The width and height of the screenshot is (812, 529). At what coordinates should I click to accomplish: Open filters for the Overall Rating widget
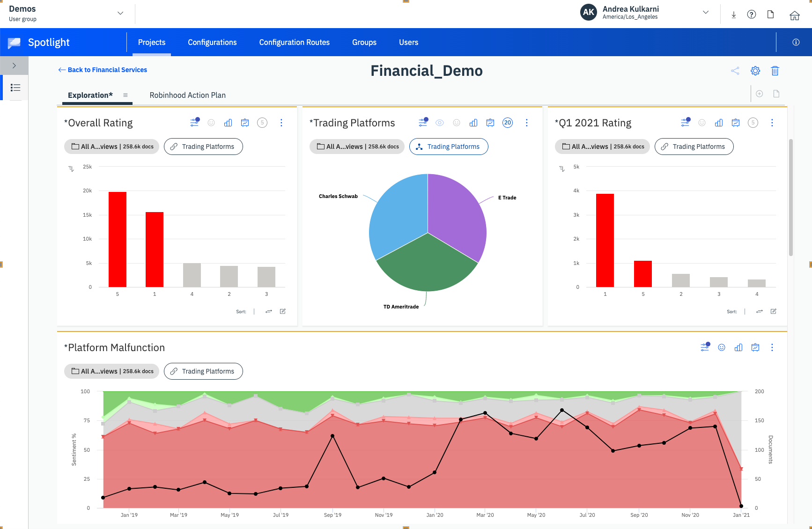coord(194,122)
